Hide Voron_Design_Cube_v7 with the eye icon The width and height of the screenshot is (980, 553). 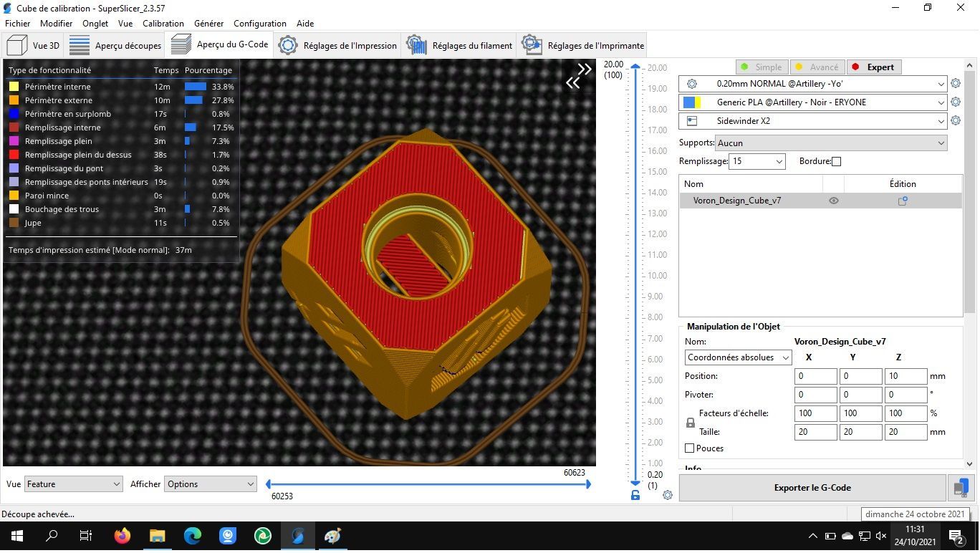(x=833, y=201)
